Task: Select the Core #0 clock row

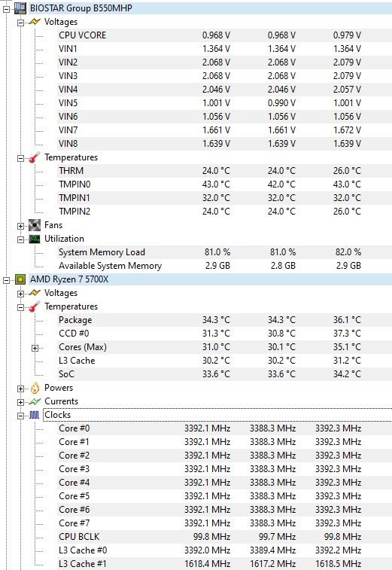Action: click(x=224, y=428)
